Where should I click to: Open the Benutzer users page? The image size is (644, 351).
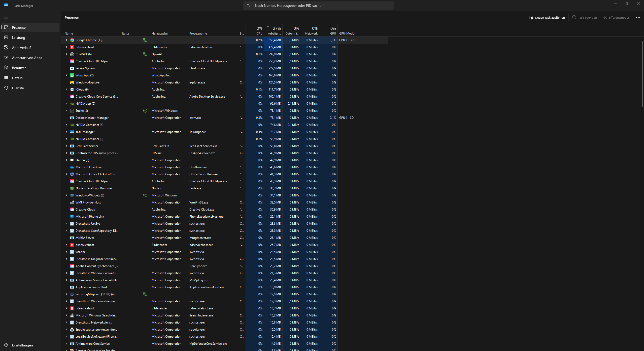[19, 68]
